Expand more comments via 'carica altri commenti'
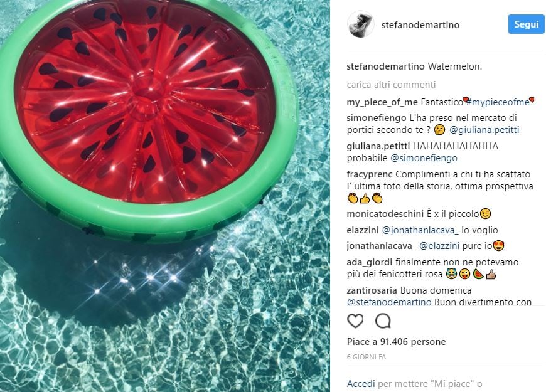 click(x=391, y=85)
